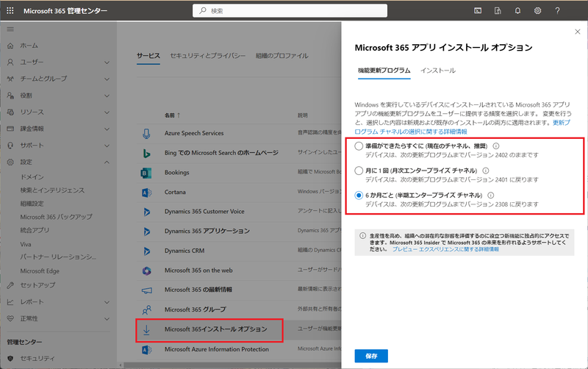The height and width of the screenshot is (369, 588).
Task: Click the ホーム home icon
Action: (x=10, y=46)
